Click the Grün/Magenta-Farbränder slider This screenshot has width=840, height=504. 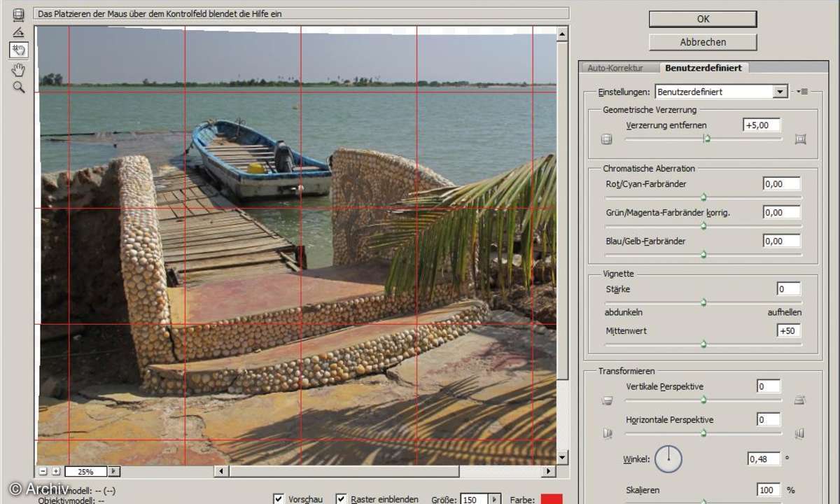tap(703, 225)
